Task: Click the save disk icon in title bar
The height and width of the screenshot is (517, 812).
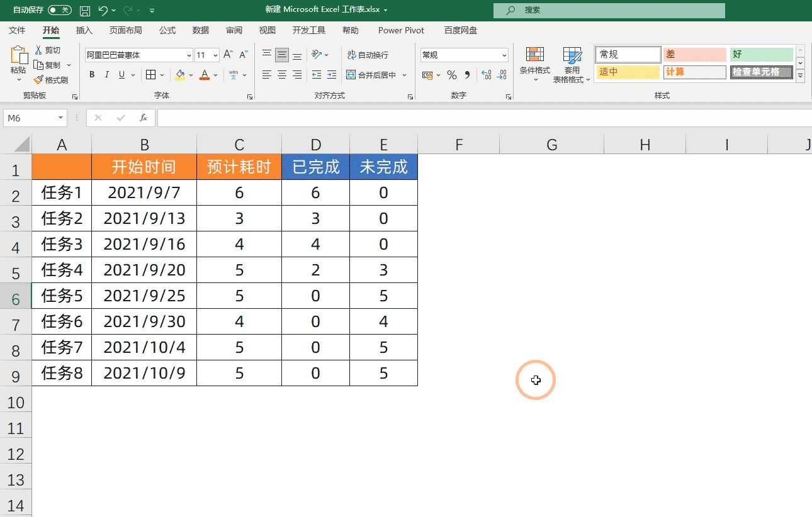Action: pos(86,11)
